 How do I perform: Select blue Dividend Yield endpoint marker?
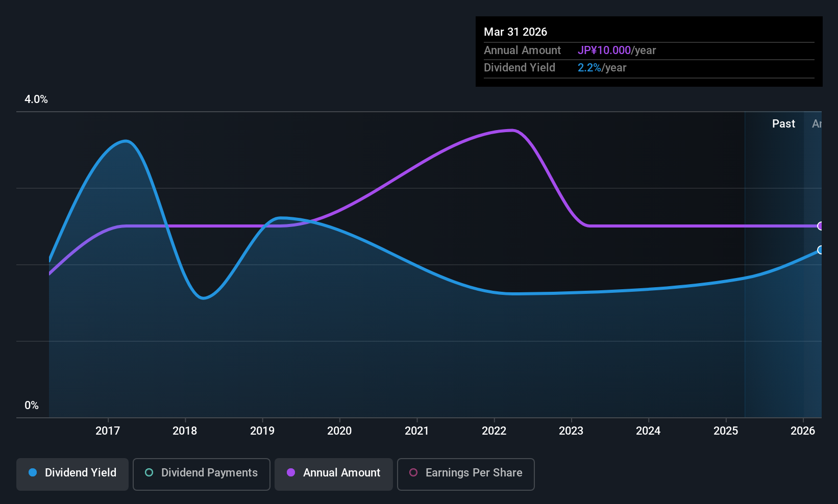821,250
